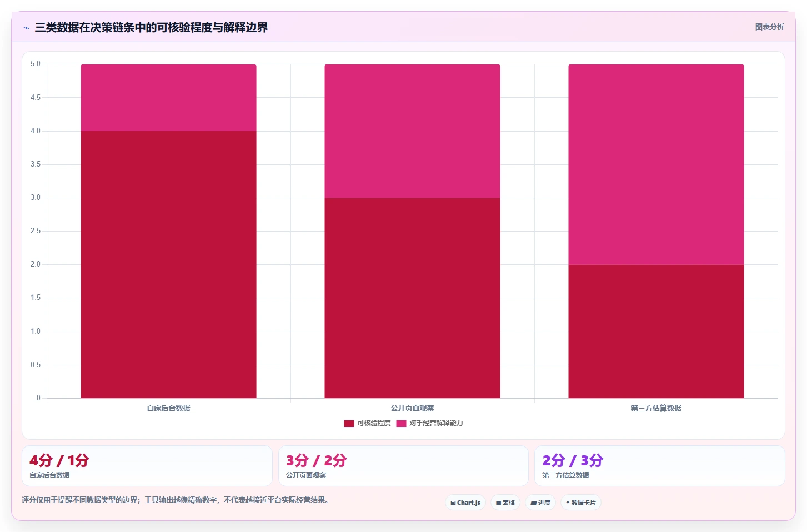The height and width of the screenshot is (532, 807).
Task: Click the 自家后台数据 x-axis label
Action: tap(168, 408)
